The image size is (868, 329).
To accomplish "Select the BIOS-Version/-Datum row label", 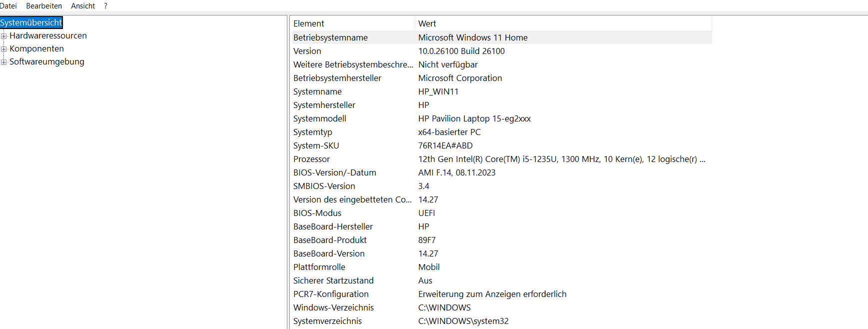I will pos(335,172).
